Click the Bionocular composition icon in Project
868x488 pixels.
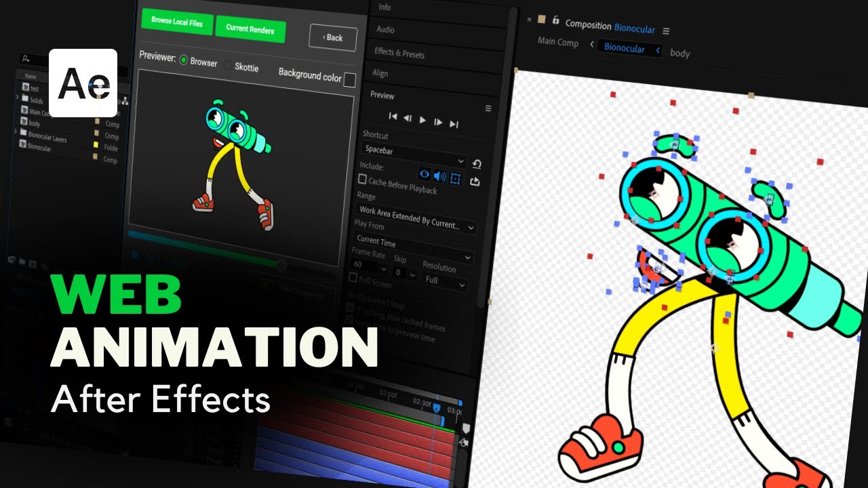coord(22,145)
